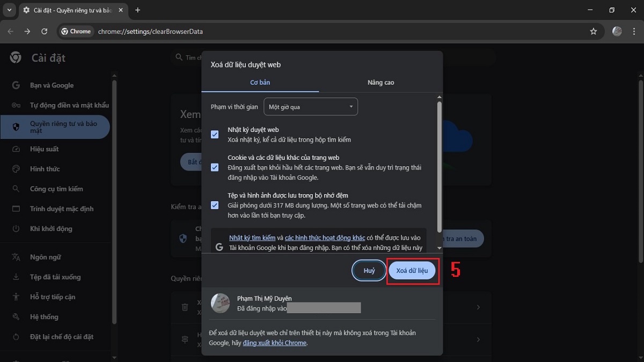Click the address bar URL chrome://settings/clearBrowserData
Screen dimensions: 644x362
[150, 32]
